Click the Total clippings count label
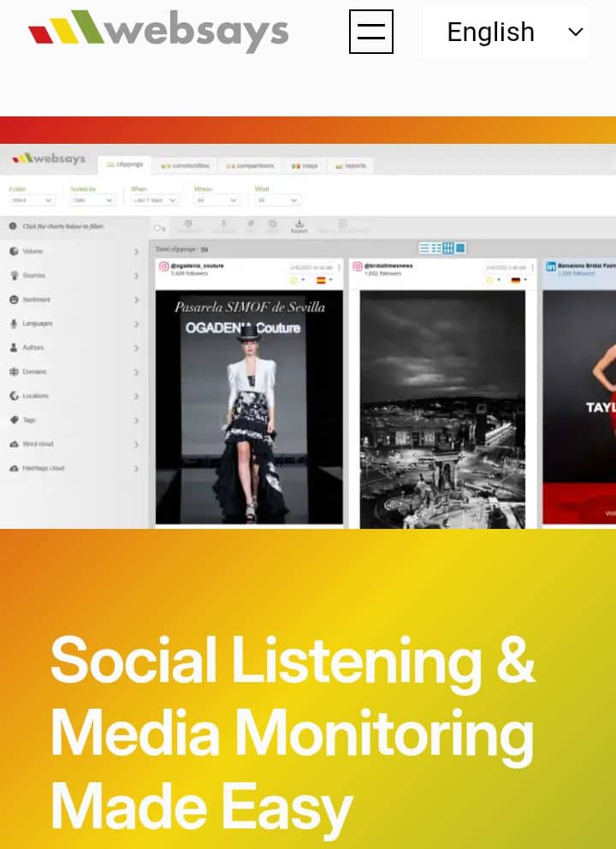 coord(182,249)
